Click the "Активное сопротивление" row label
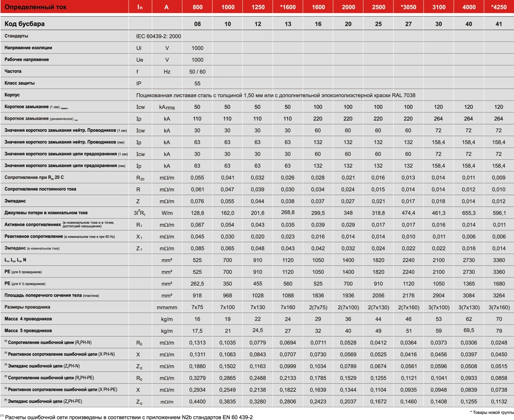The image size is (514, 420). pyautogui.click(x=59, y=224)
